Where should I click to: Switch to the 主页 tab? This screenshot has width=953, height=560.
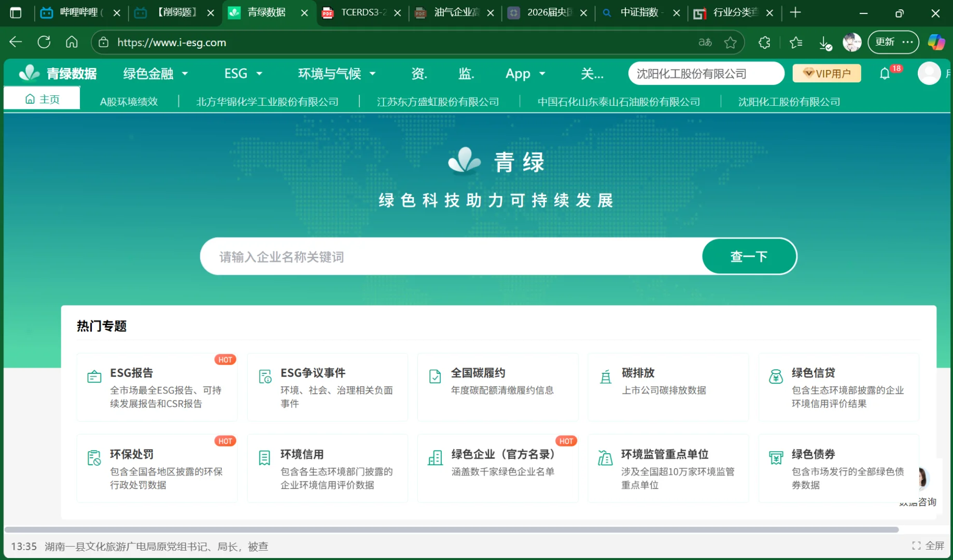click(x=42, y=99)
